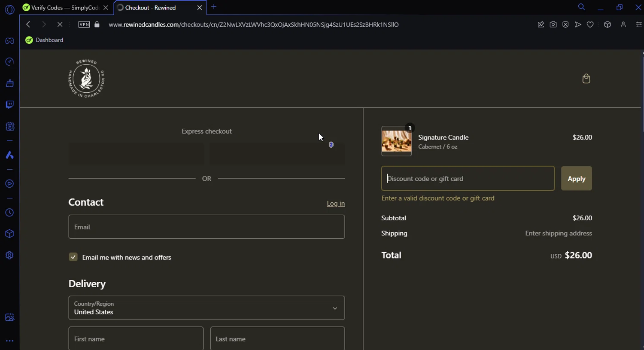Click the chip-shaped icon in sidebar
The image size is (644, 350).
pyautogui.click(x=9, y=127)
